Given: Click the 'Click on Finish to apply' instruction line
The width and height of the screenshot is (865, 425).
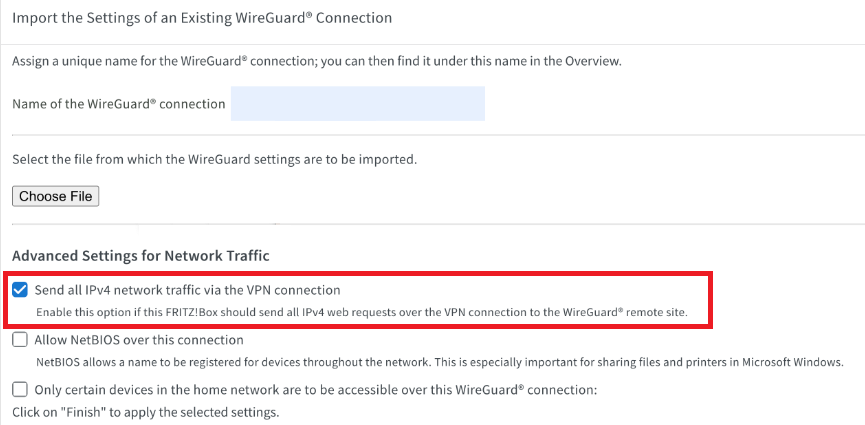Looking at the screenshot, I should [146, 412].
